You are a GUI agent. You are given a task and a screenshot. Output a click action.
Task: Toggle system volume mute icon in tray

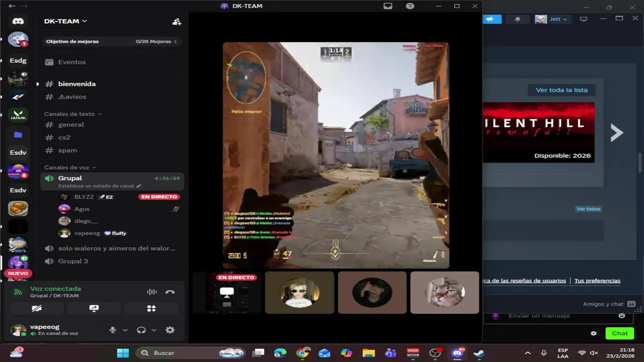click(x=594, y=353)
